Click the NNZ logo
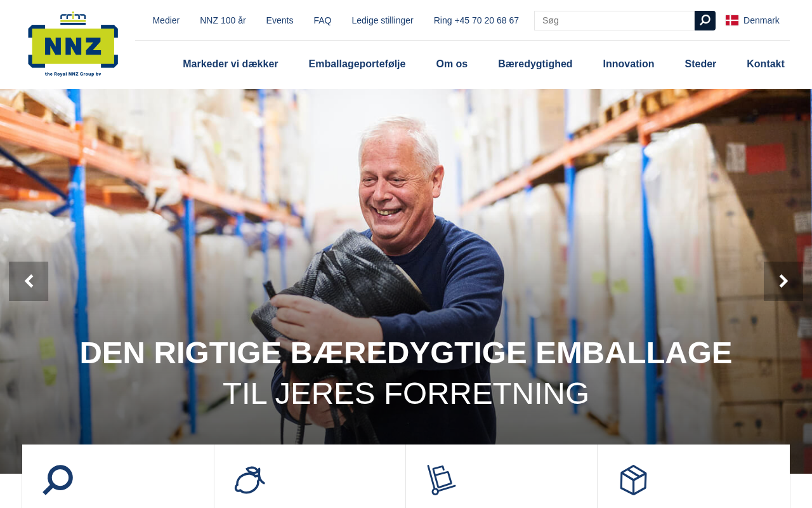The height and width of the screenshot is (508, 812). (x=73, y=44)
